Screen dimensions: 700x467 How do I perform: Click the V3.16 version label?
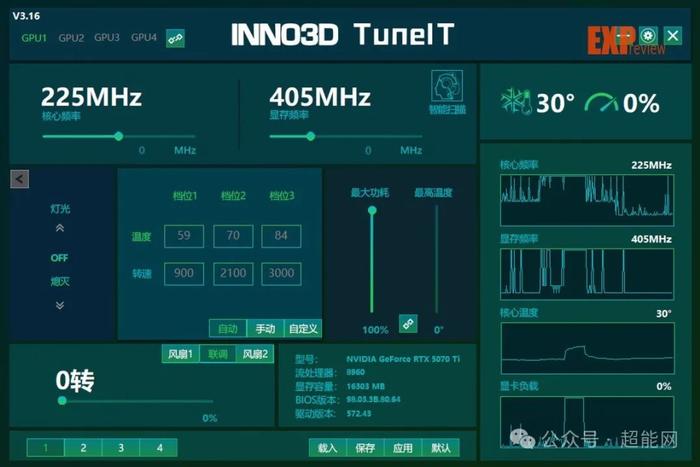pyautogui.click(x=26, y=16)
